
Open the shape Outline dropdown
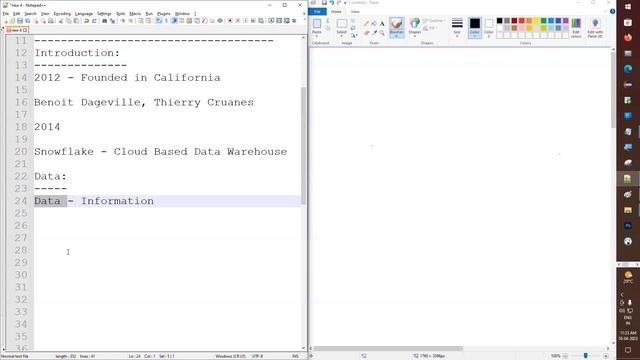(433, 20)
